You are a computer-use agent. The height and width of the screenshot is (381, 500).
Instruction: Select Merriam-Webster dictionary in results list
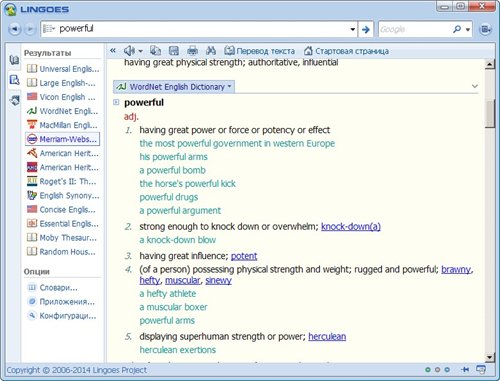63,139
